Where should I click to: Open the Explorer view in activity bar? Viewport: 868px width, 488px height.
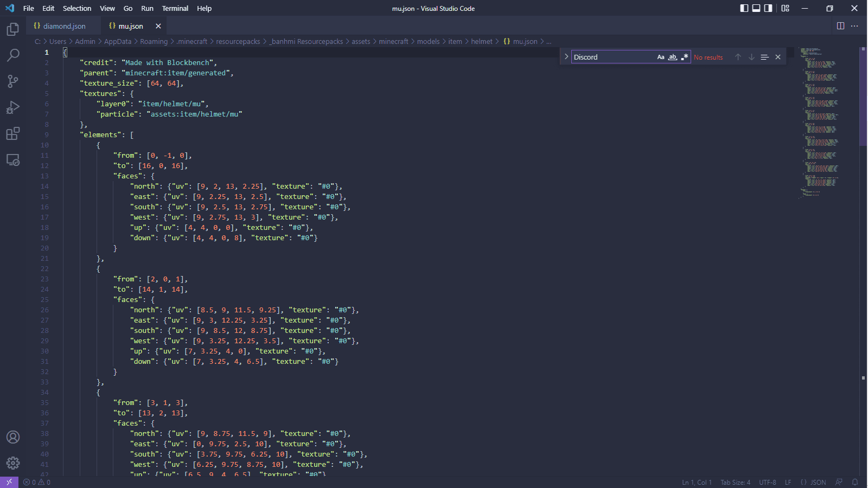point(13,29)
